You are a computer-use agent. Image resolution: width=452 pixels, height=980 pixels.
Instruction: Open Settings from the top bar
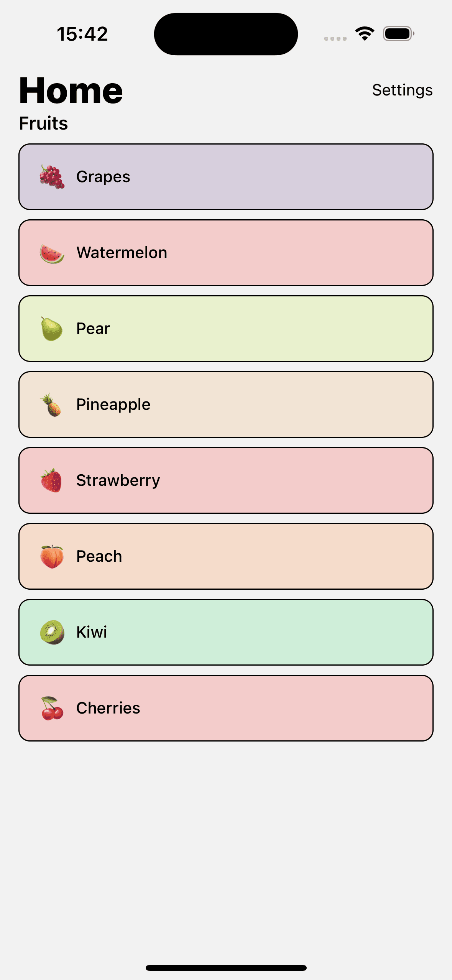click(402, 90)
